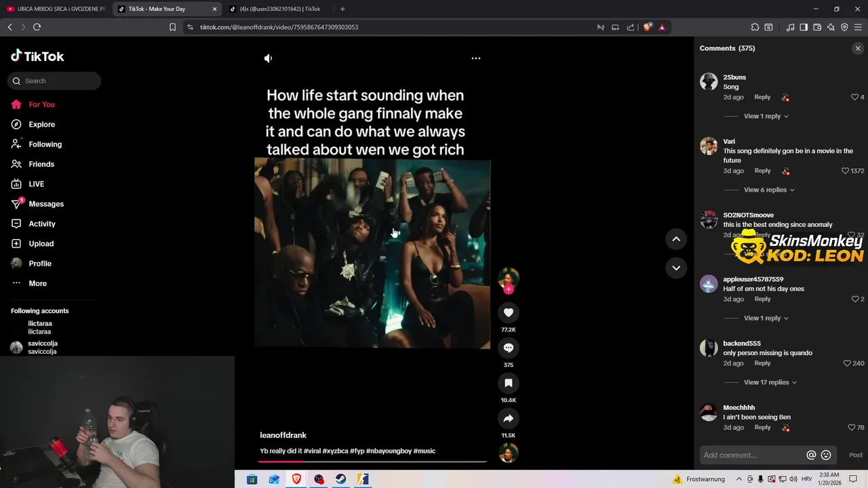Open the browser extensions puzzle icon

coord(755,27)
